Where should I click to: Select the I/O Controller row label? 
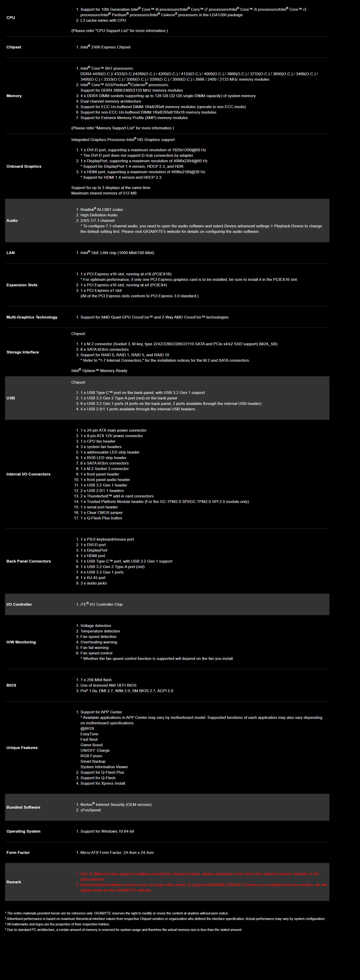19,604
